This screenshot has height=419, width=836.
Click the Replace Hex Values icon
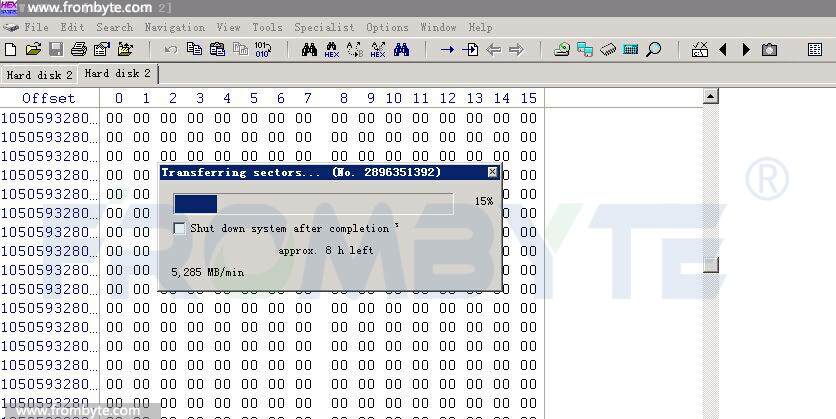point(377,50)
